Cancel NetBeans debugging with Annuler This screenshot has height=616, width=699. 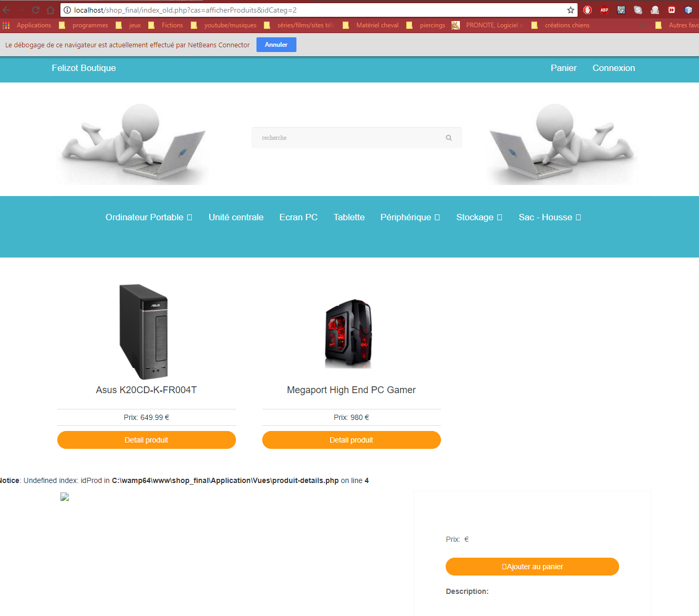point(276,45)
